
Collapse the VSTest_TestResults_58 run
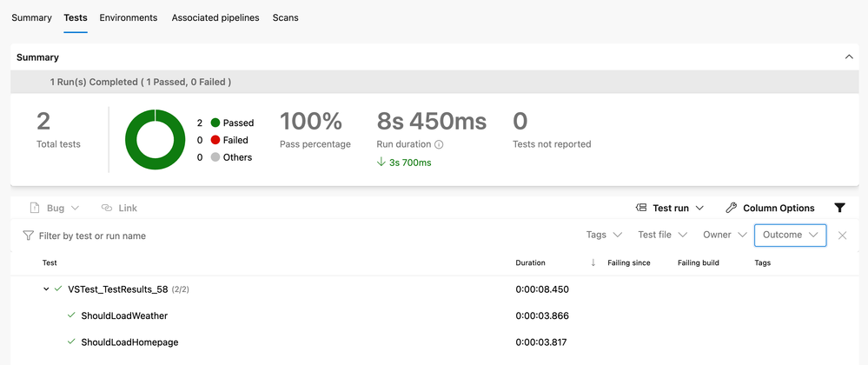click(x=46, y=289)
